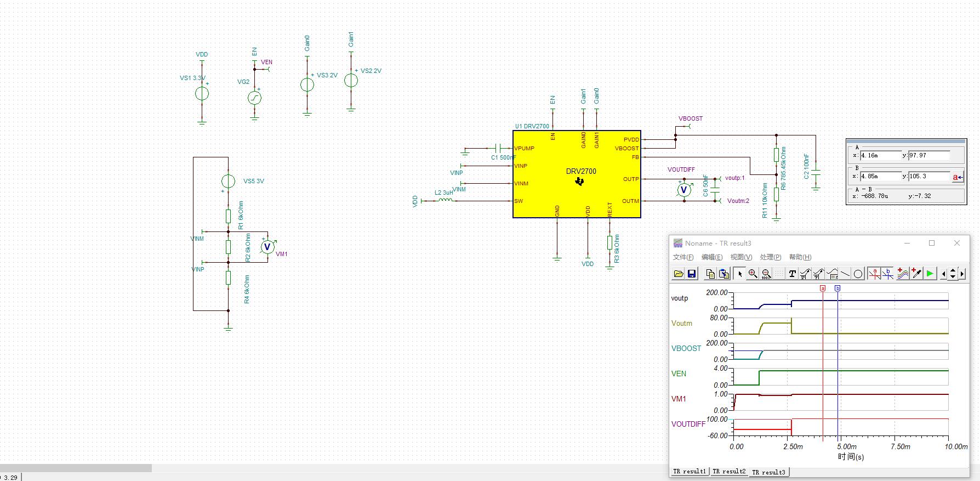Click the left arrow button in result toolbar
Screen dimensions: 980x481
pyautogui.click(x=943, y=274)
